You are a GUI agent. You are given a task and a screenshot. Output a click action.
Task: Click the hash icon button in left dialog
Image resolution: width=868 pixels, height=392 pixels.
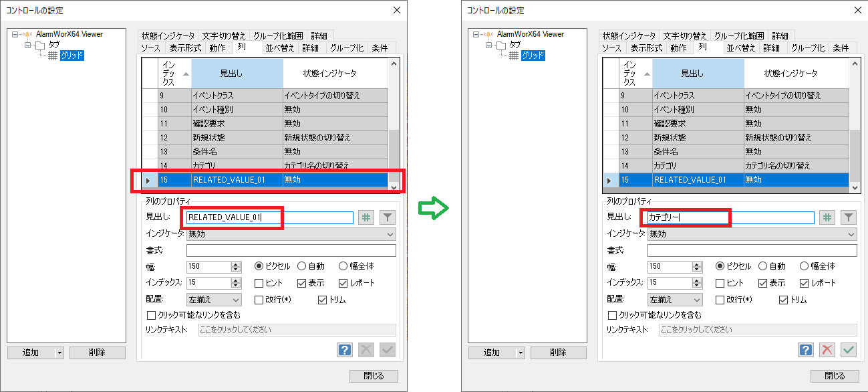click(x=366, y=217)
